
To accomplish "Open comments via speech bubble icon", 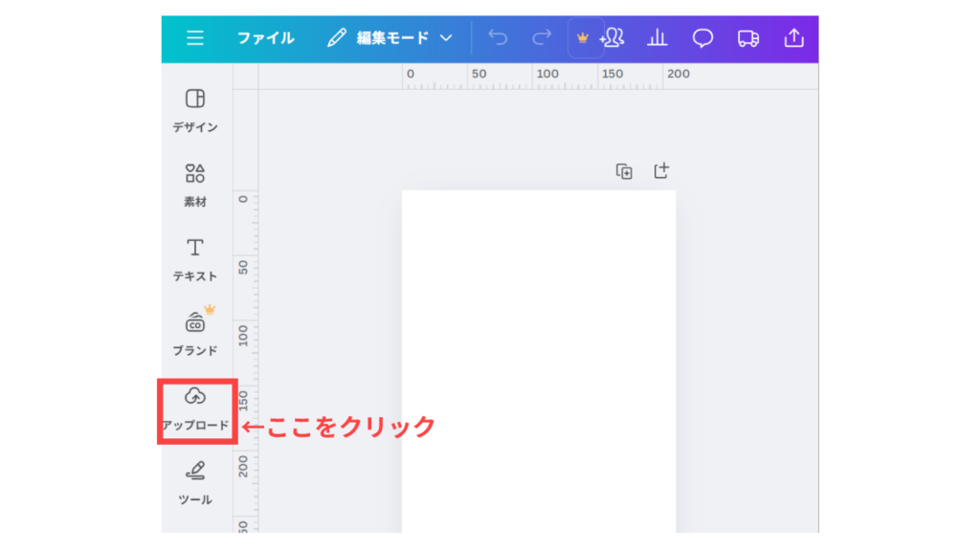I will [703, 38].
